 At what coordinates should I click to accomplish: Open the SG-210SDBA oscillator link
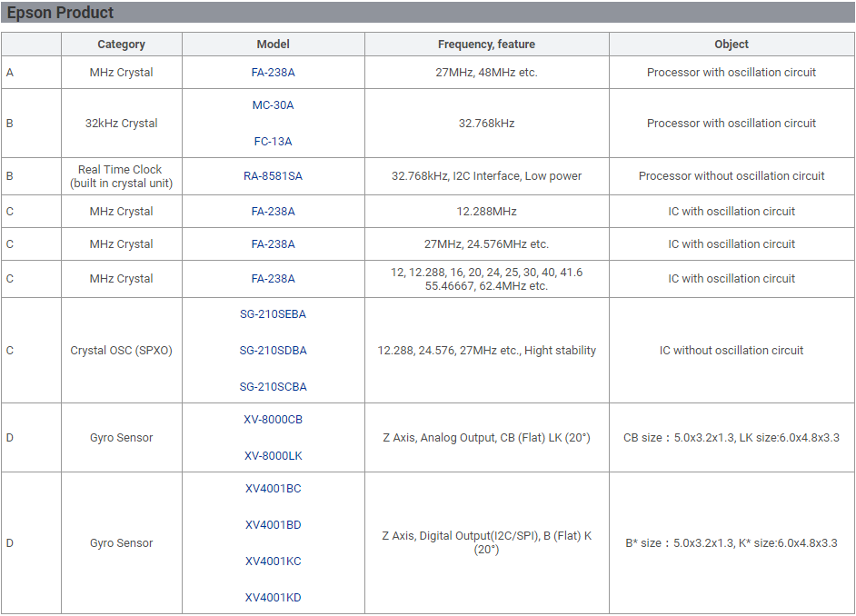(273, 351)
